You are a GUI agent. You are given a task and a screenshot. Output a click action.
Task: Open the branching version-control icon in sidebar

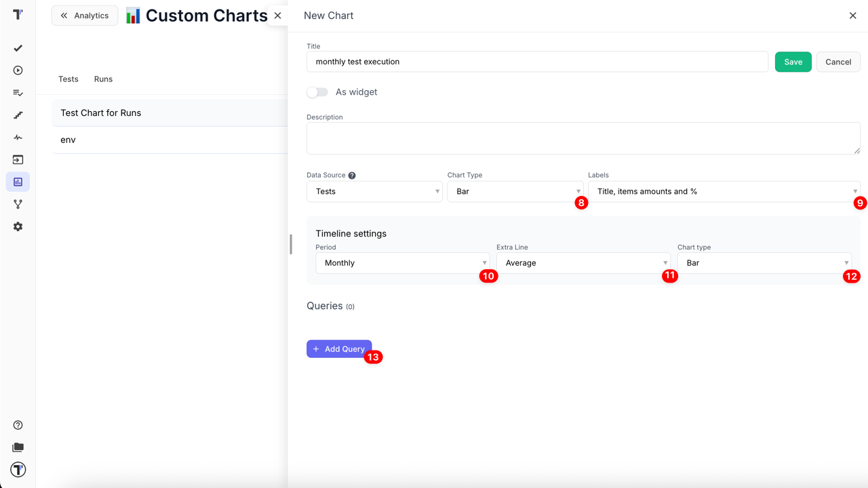(18, 204)
